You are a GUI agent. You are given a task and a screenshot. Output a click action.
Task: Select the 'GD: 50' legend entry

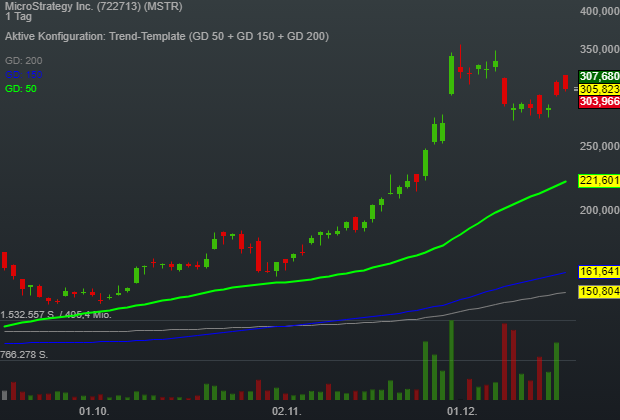pos(21,89)
